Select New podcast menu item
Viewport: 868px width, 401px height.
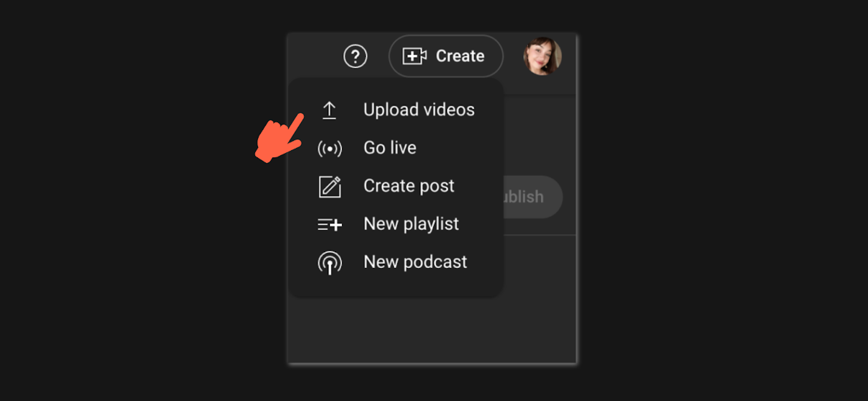[396, 262]
